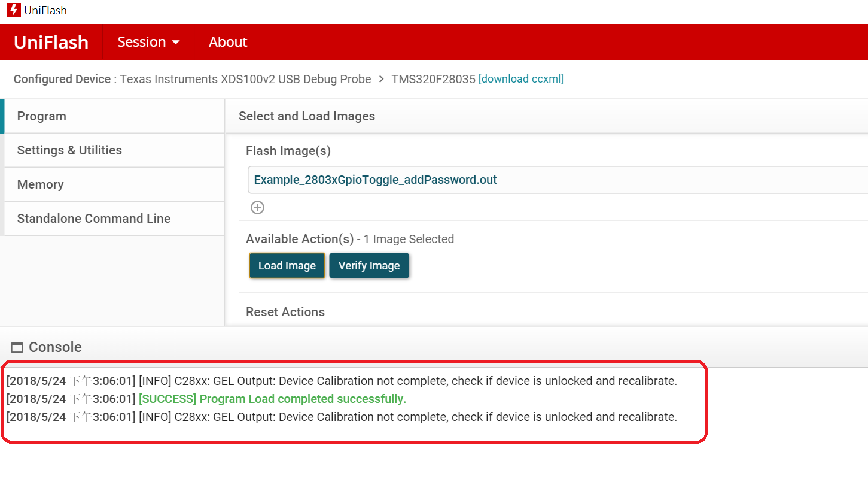Click Texas Instruments XDS100v2 USB Debug Probe text
Image resolution: width=868 pixels, height=488 pixels.
[x=245, y=79]
